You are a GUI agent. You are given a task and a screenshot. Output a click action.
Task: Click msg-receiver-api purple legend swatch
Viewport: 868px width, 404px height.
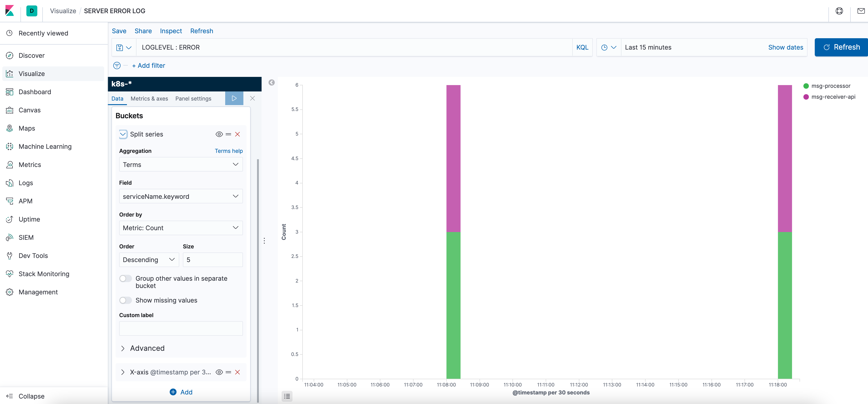point(806,97)
